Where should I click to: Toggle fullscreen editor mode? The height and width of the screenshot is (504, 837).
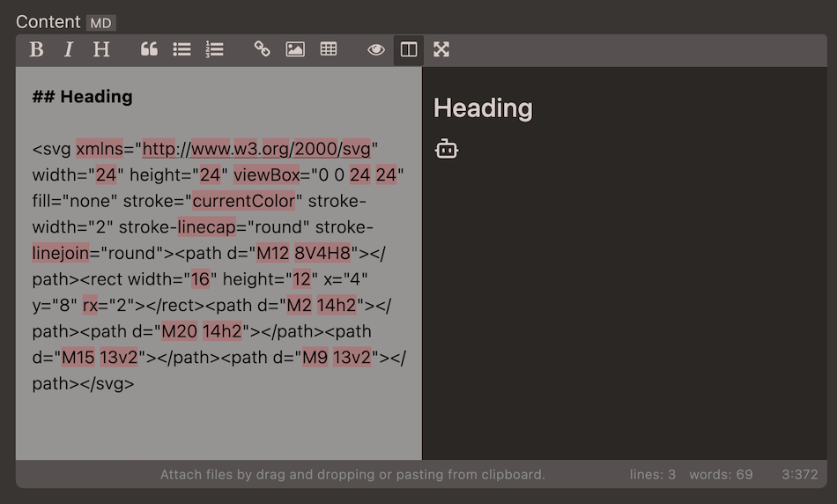[441, 49]
